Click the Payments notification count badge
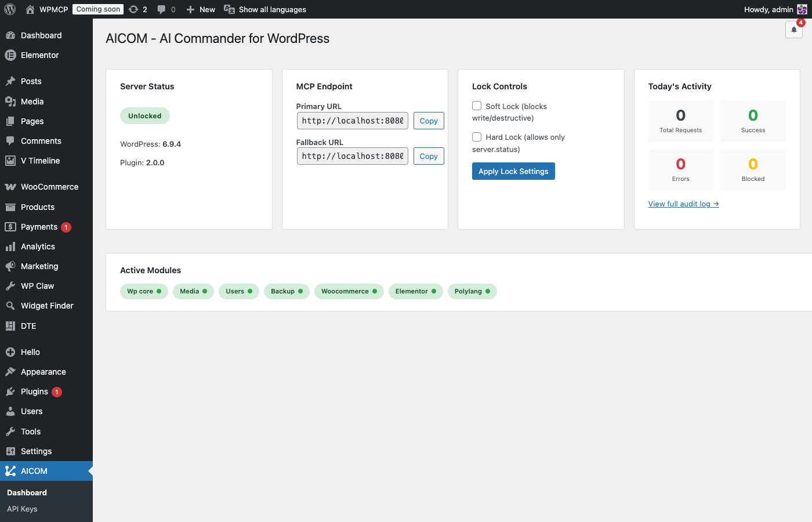Screen dimensions: 812x522 (66, 227)
